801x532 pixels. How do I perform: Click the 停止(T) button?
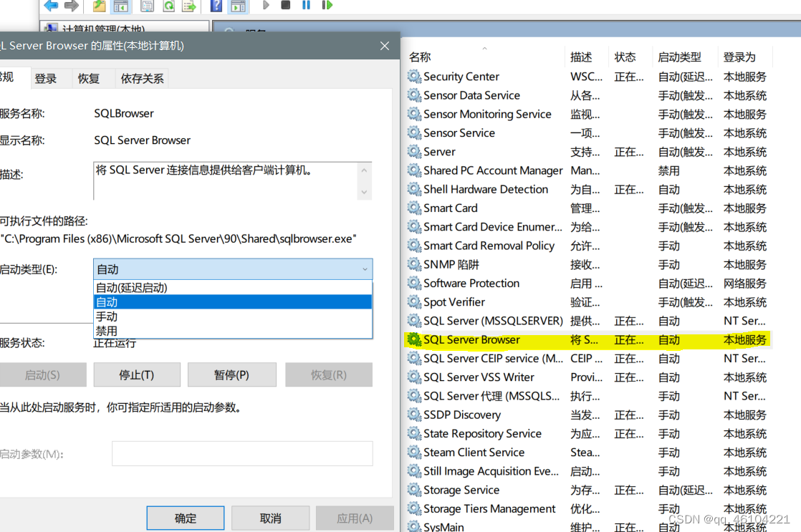[137, 374]
